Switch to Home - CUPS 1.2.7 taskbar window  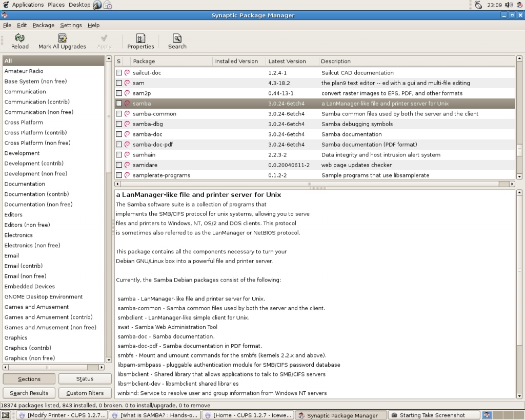[248, 415]
